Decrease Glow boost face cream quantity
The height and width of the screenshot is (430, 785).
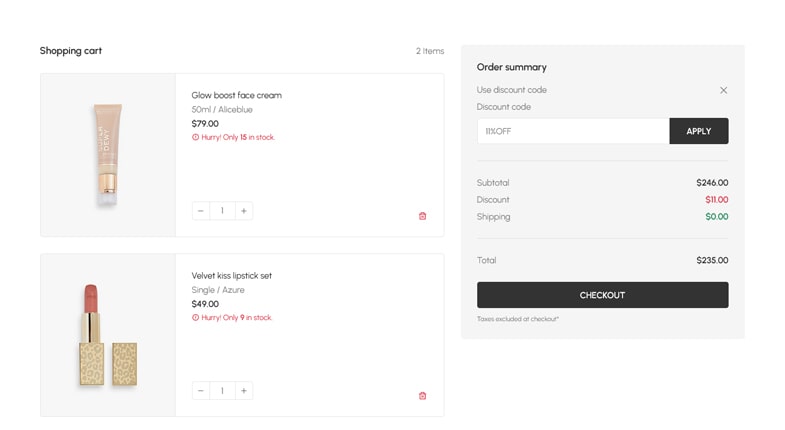click(x=201, y=211)
